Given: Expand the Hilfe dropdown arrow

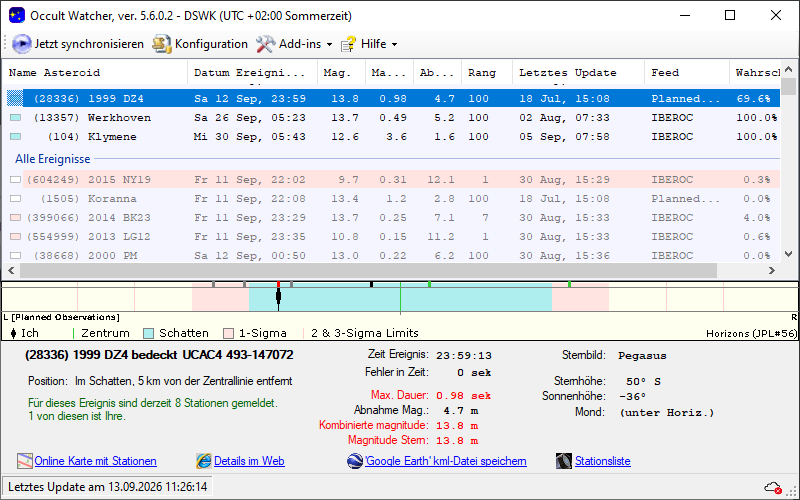Looking at the screenshot, I should pos(394,44).
